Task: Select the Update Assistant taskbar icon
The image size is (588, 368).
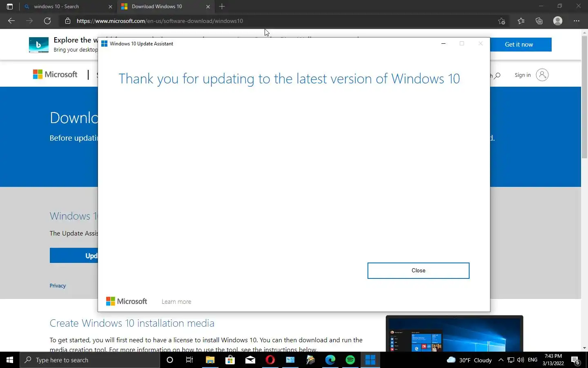Action: [370, 360]
